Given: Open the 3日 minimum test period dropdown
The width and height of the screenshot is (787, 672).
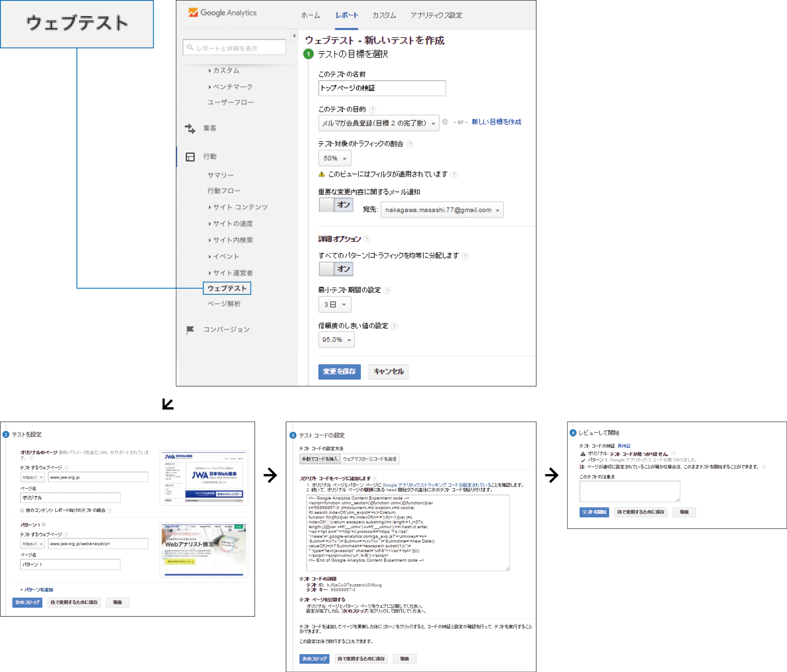Looking at the screenshot, I should pyautogui.click(x=335, y=304).
